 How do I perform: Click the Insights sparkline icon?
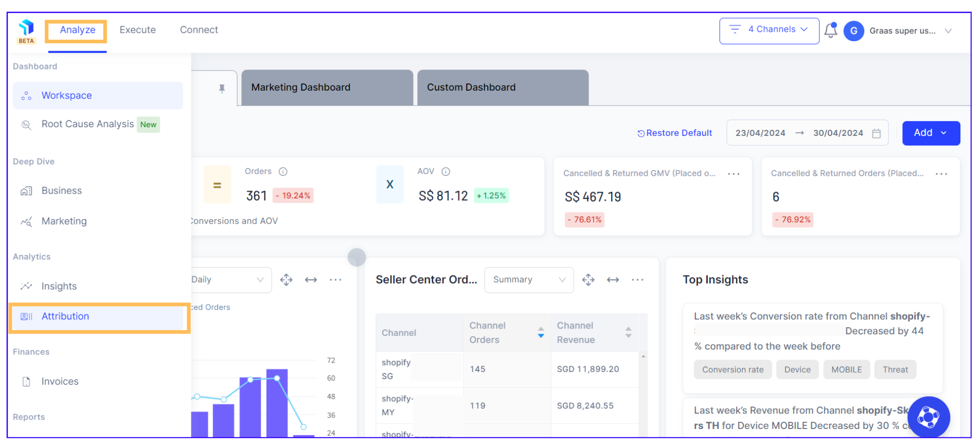click(26, 286)
